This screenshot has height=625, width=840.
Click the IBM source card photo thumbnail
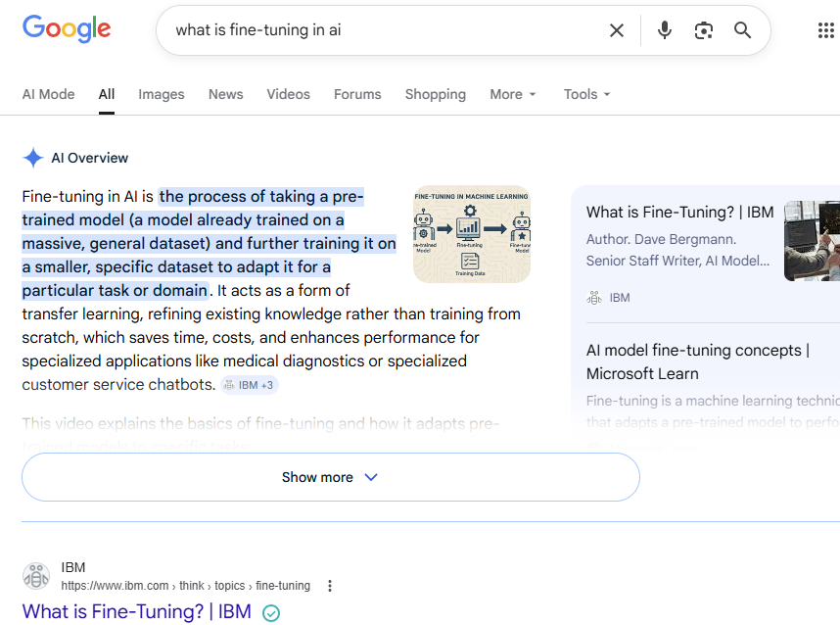pyautogui.click(x=812, y=241)
